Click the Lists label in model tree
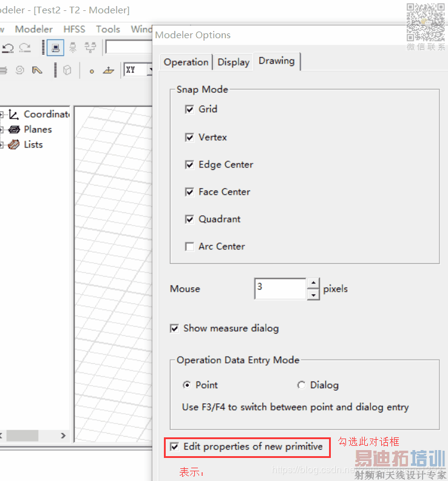The width and height of the screenshot is (448, 481). click(33, 144)
